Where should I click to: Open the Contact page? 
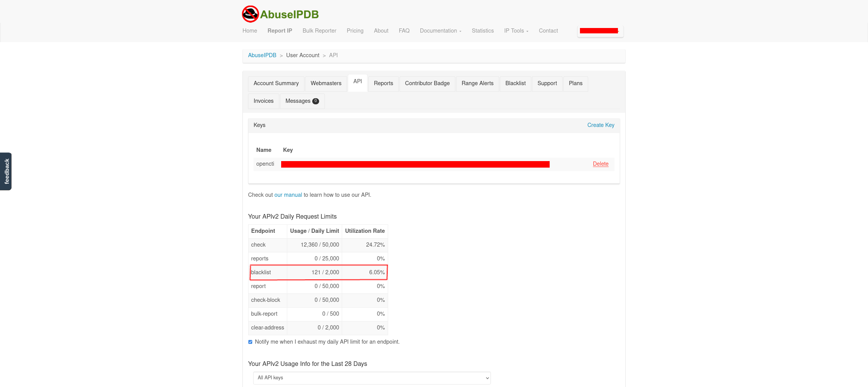548,31
